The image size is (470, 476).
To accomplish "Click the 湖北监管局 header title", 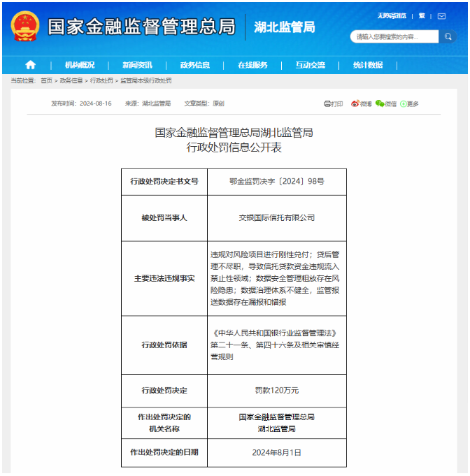I will pos(285,27).
